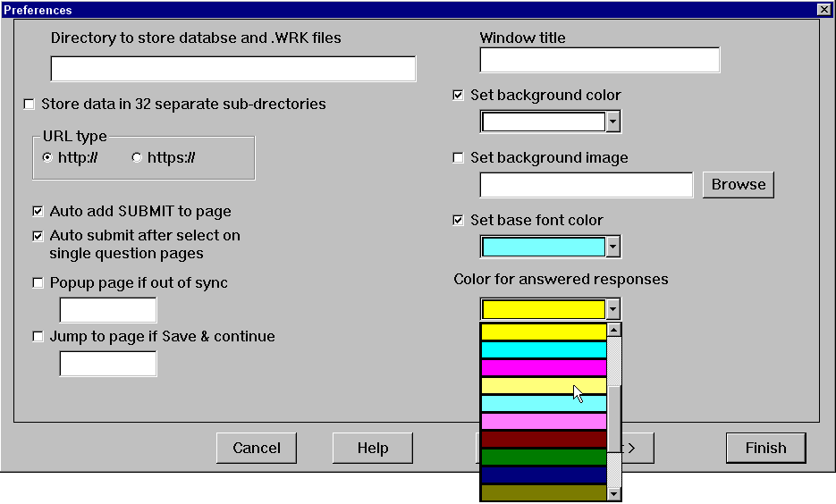
Task: Click the Finish button
Action: pos(765,448)
